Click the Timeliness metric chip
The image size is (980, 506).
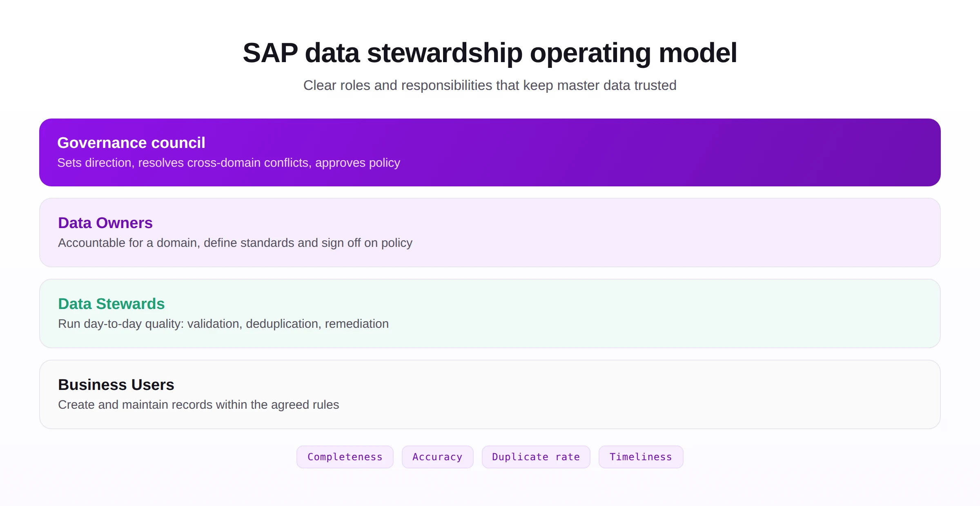[x=641, y=457]
